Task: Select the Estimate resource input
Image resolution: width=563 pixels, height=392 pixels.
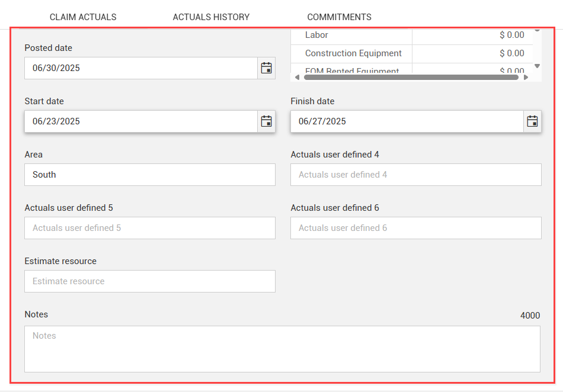Action: (150, 281)
